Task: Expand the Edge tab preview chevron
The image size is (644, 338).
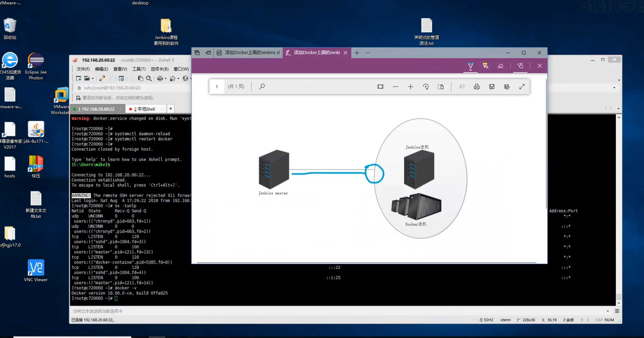Action: tap(368, 53)
